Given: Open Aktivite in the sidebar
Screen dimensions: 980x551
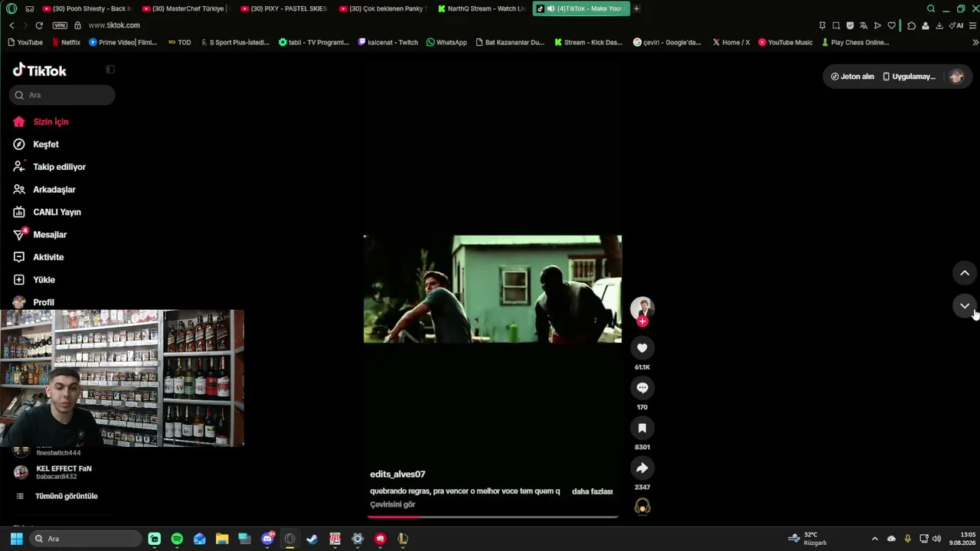Looking at the screenshot, I should 48,257.
